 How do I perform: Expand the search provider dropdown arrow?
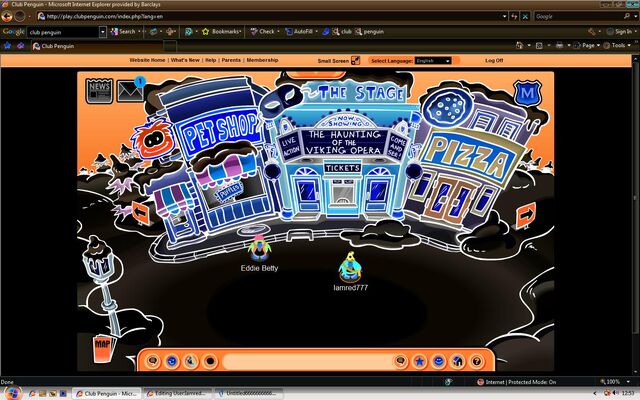(635, 16)
